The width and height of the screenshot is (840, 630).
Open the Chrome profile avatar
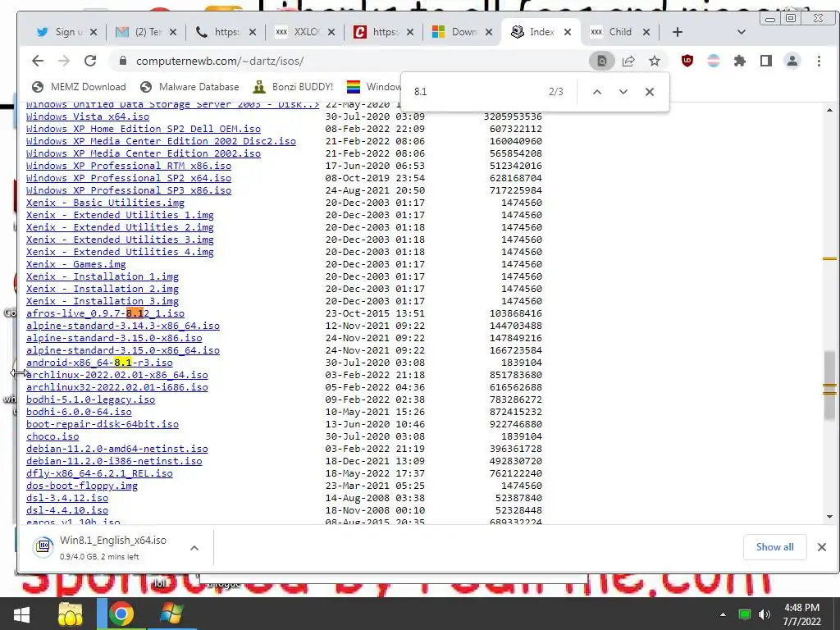pos(792,61)
